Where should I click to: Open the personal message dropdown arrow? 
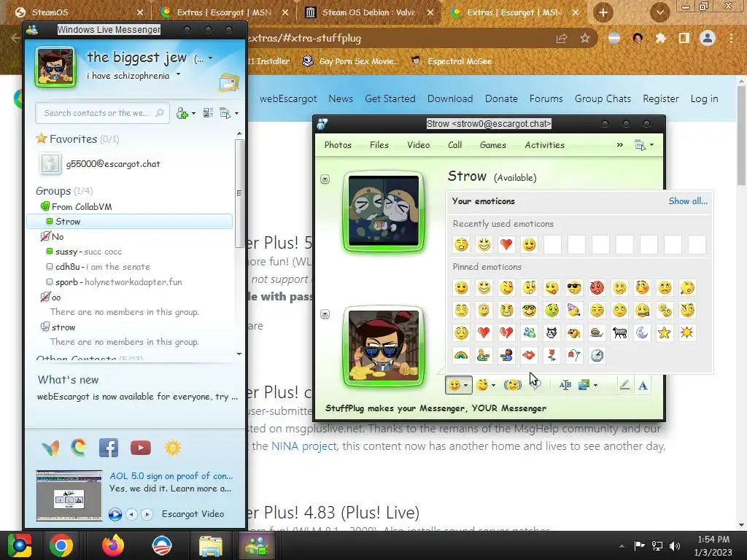pos(178,74)
